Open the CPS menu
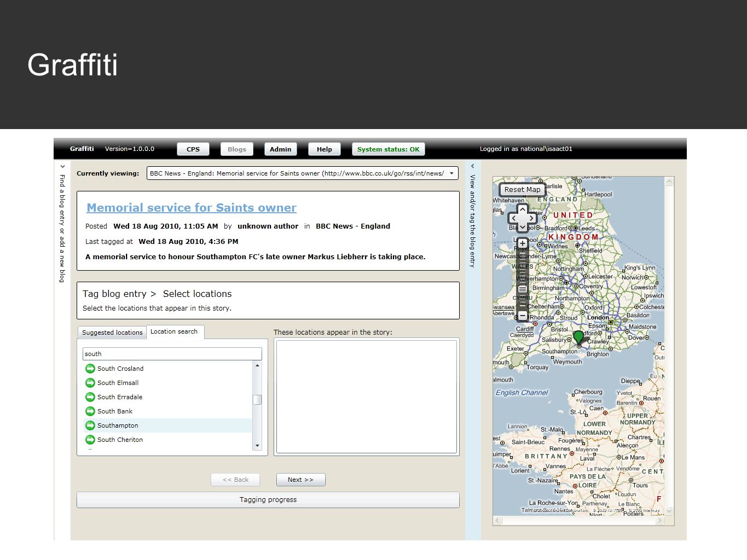Image resolution: width=747 pixels, height=560 pixels. tap(193, 149)
